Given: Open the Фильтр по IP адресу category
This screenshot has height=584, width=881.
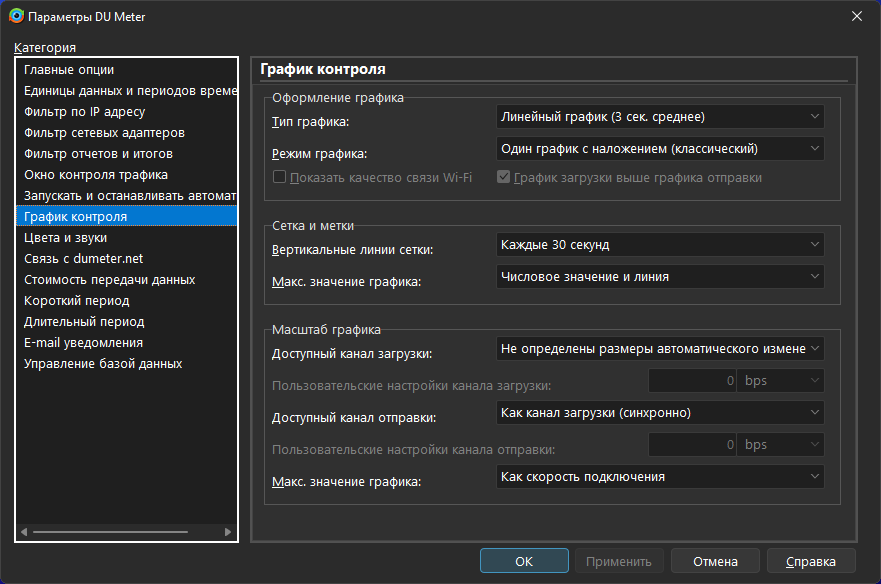Looking at the screenshot, I should coord(126,112).
